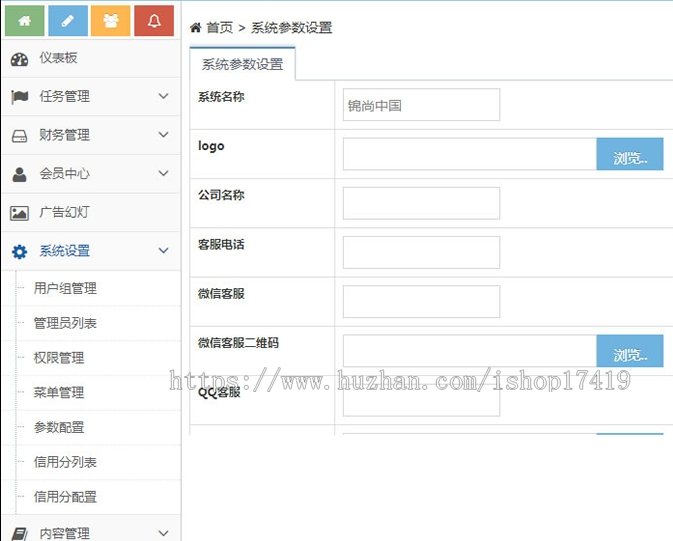
Task: Click the 客服电话 field label
Action: point(221,244)
